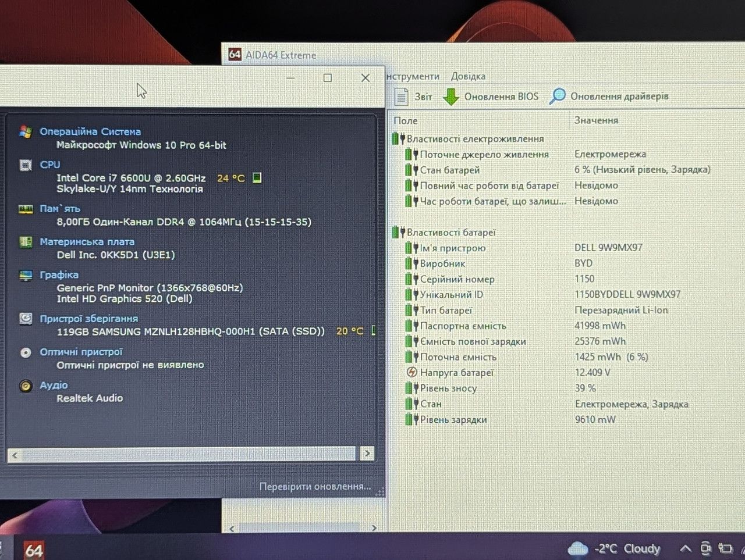Image resolution: width=745 pixels, height=560 pixels.
Task: Expand the system tray hidden icons chevron
Action: (686, 548)
